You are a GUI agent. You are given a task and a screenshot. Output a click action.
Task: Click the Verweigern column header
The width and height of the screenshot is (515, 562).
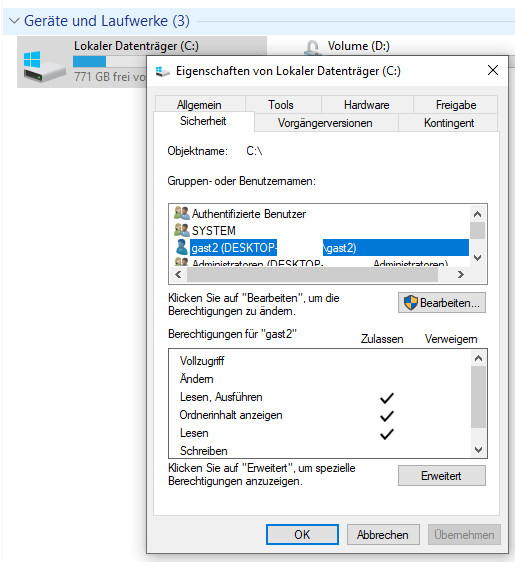(451, 339)
